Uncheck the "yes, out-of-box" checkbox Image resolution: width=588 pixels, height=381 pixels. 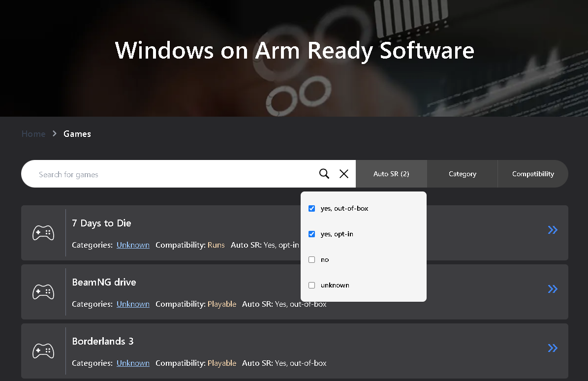pyautogui.click(x=311, y=209)
